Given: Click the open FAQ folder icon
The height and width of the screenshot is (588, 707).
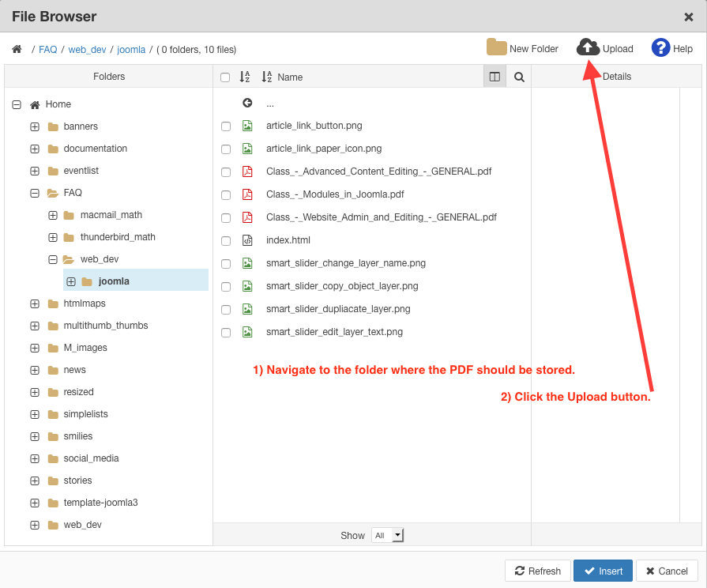Looking at the screenshot, I should click(x=53, y=193).
